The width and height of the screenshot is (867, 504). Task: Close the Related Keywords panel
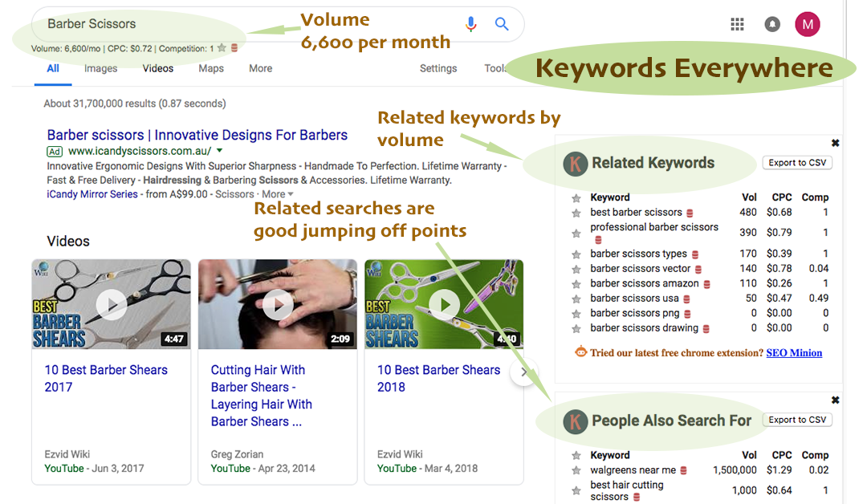(835, 143)
